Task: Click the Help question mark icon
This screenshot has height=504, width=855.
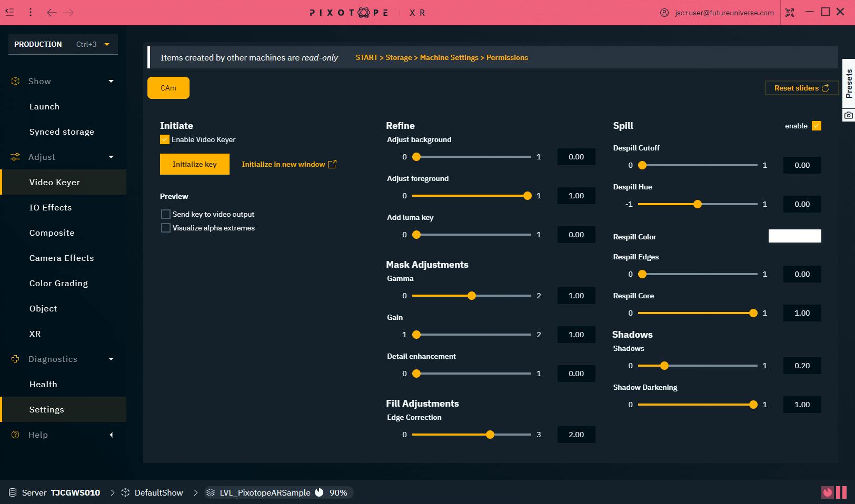Action: (x=14, y=435)
